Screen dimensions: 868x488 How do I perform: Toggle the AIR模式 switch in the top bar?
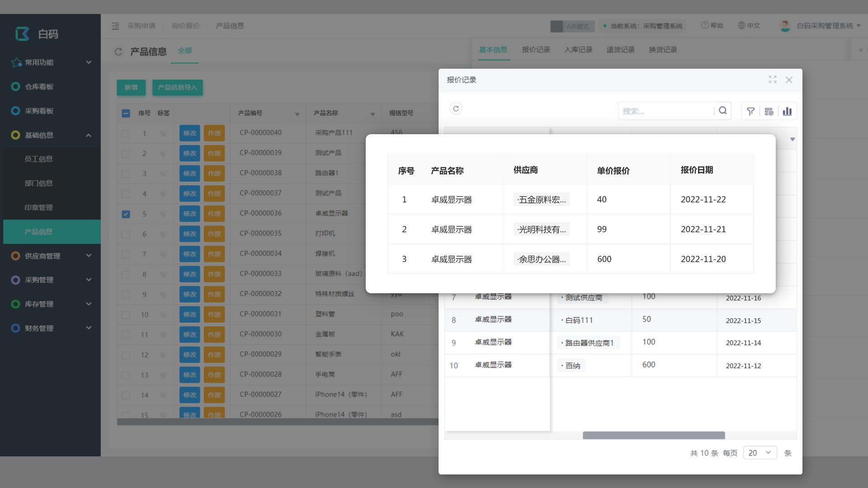pos(557,27)
